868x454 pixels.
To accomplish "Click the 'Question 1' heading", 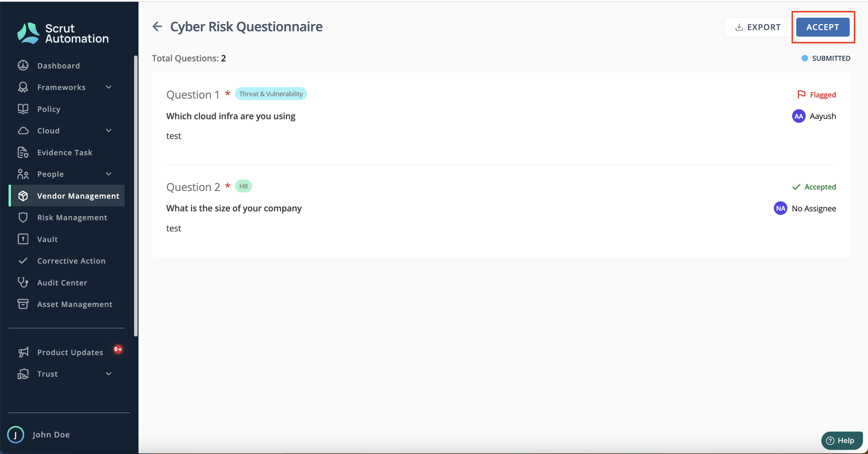I will [193, 95].
